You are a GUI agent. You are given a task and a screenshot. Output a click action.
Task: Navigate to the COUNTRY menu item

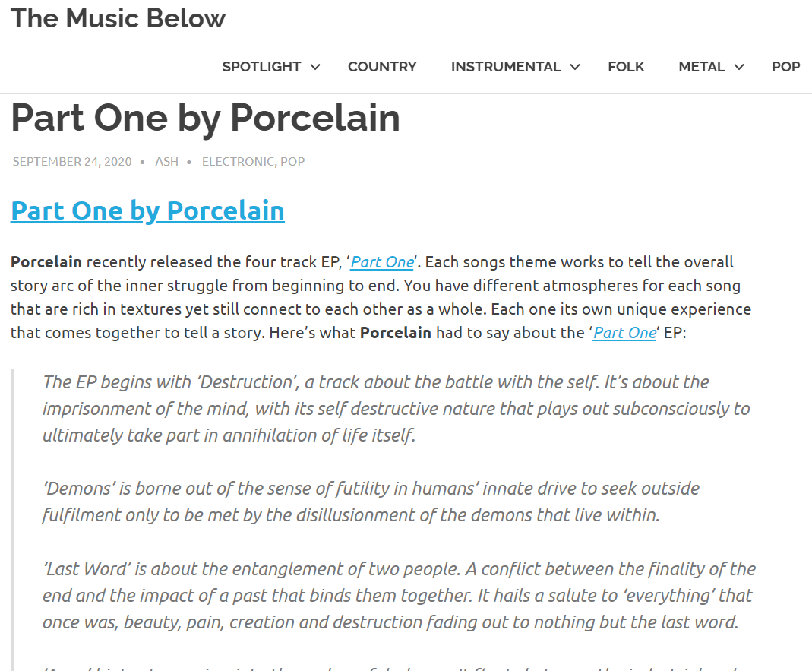tap(382, 67)
